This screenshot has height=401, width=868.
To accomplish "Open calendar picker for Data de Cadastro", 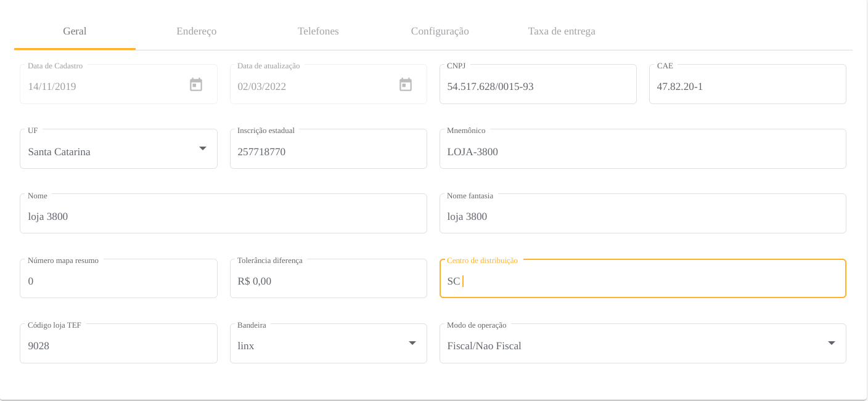I will click(x=196, y=85).
